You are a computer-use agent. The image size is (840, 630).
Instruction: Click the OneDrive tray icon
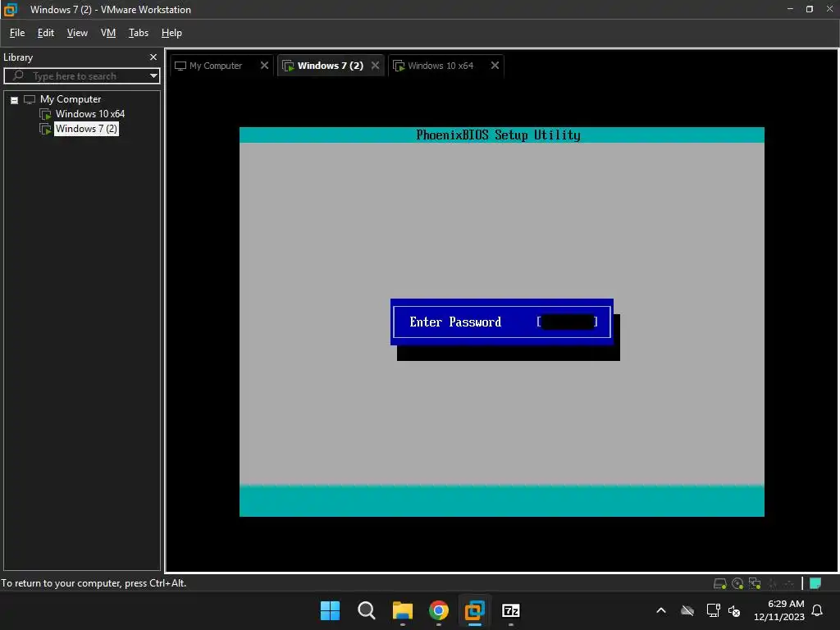687,610
